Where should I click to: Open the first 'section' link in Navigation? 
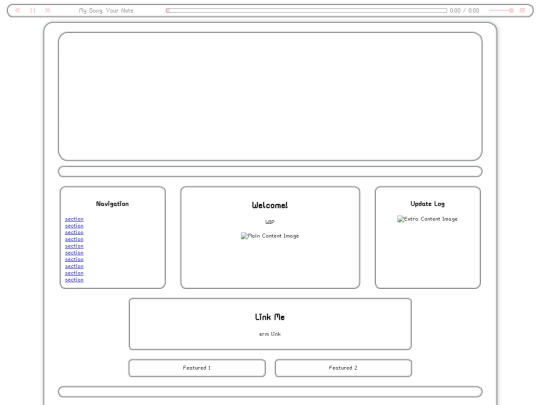74,219
